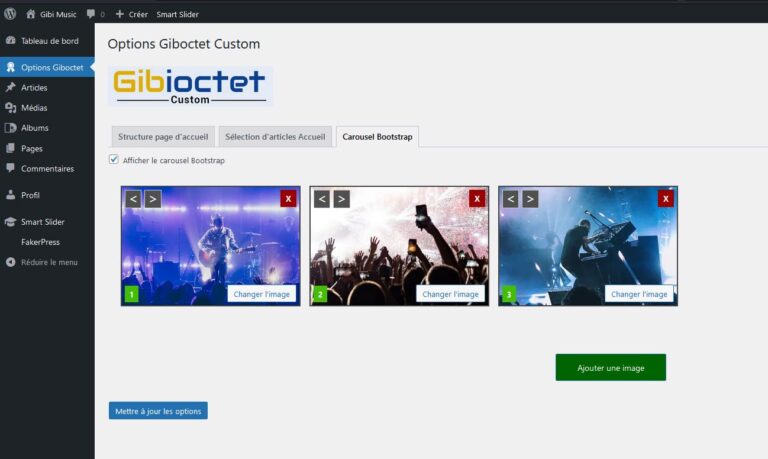Move image 1 left with < arrow
768x459 pixels.
pos(133,199)
